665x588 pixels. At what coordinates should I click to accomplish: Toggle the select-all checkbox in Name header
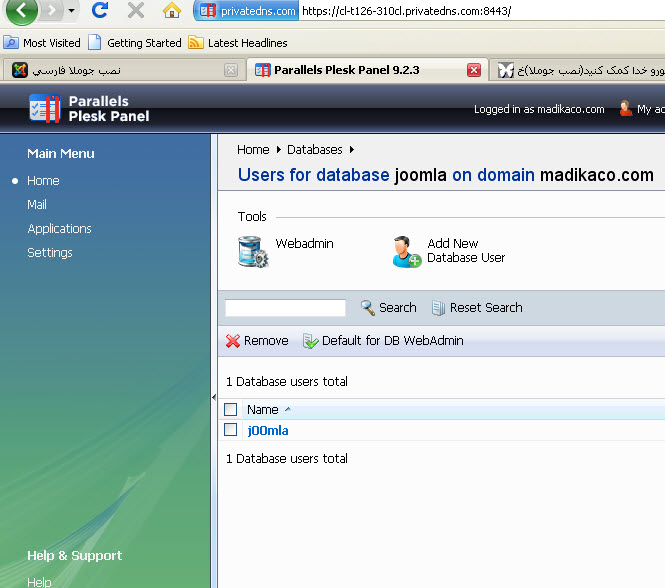point(230,409)
